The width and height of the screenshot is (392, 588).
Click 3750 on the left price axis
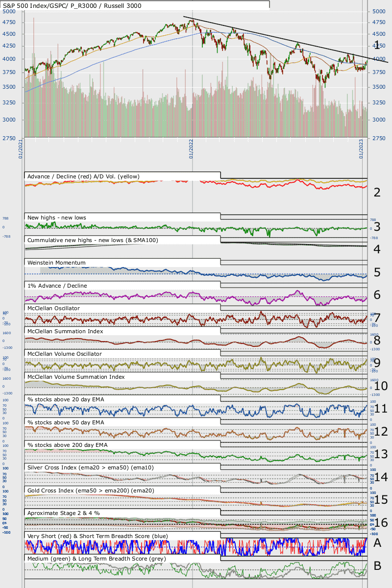tap(9, 72)
